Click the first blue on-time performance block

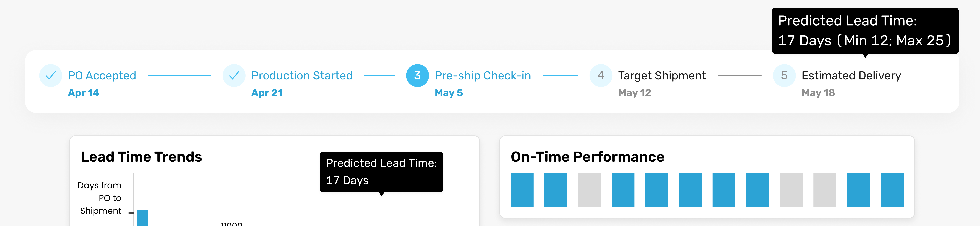(x=522, y=190)
